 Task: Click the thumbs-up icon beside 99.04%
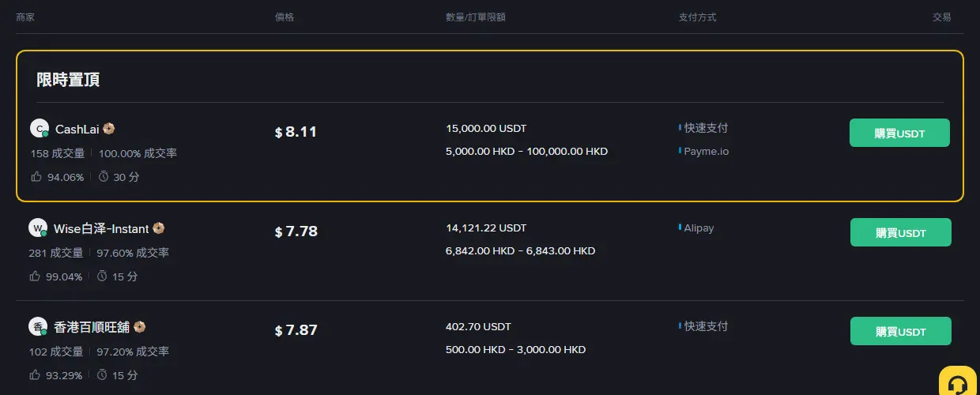point(34,276)
